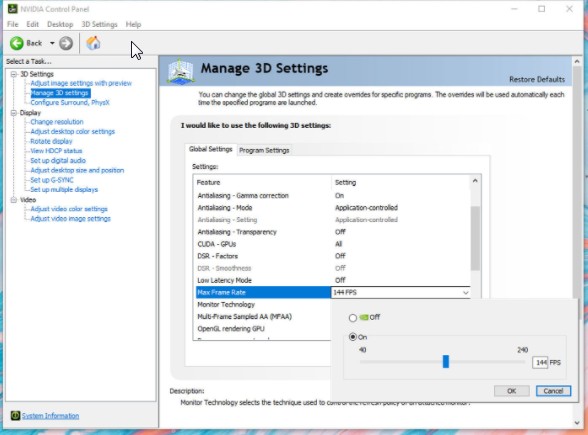Collapse the Video tree node
The image size is (588, 435).
(x=14, y=200)
